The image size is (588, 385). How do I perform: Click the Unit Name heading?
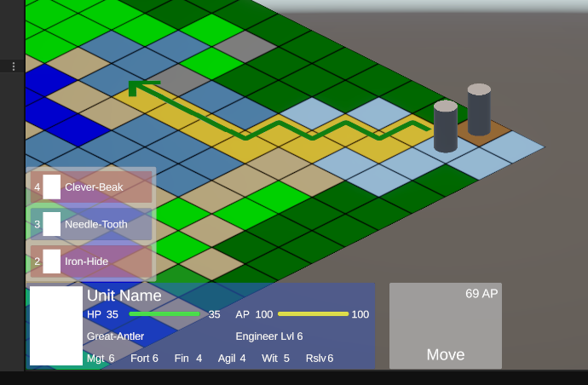pyautogui.click(x=124, y=296)
